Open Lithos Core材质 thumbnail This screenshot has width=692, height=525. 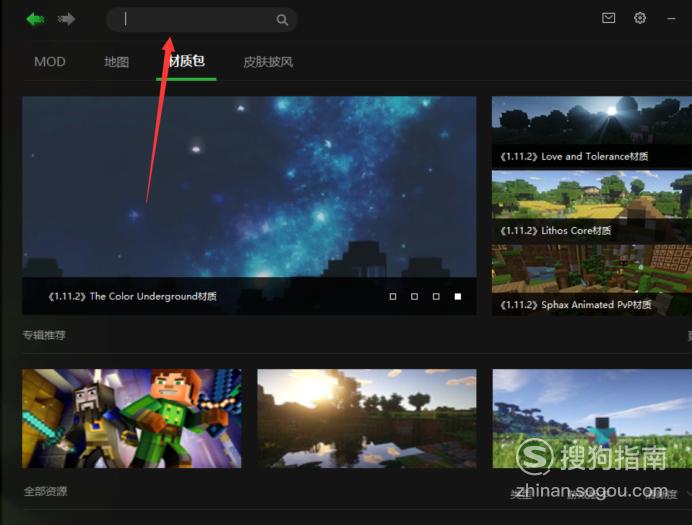click(x=592, y=206)
